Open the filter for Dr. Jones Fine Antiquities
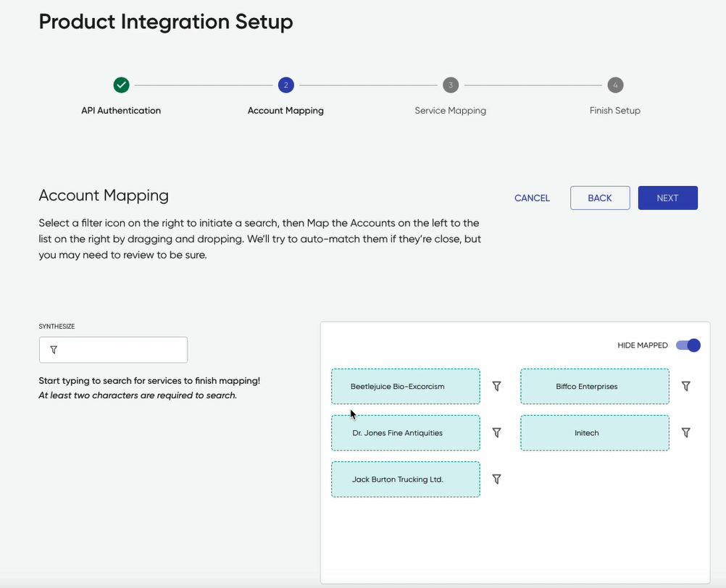 click(497, 432)
